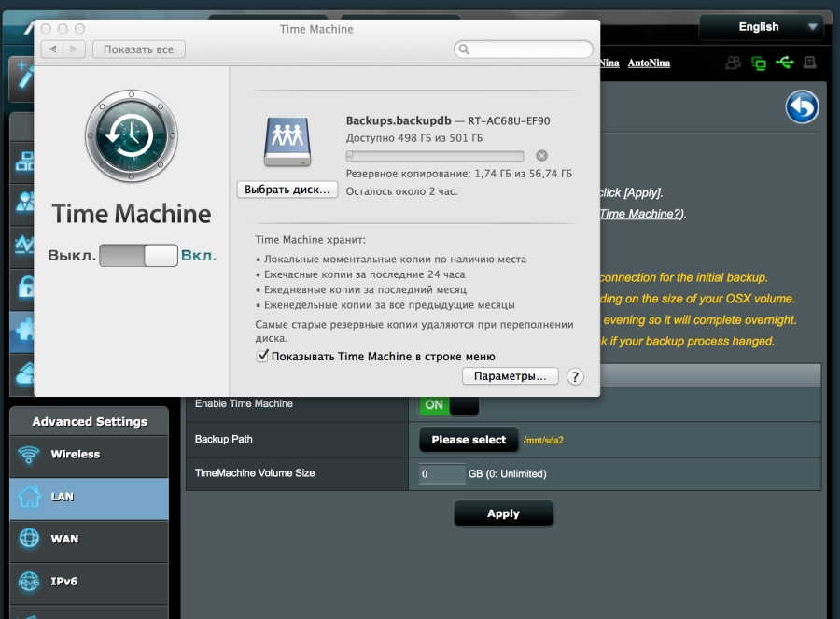
Task: Click the printer status icon in router header
Action: point(809,63)
